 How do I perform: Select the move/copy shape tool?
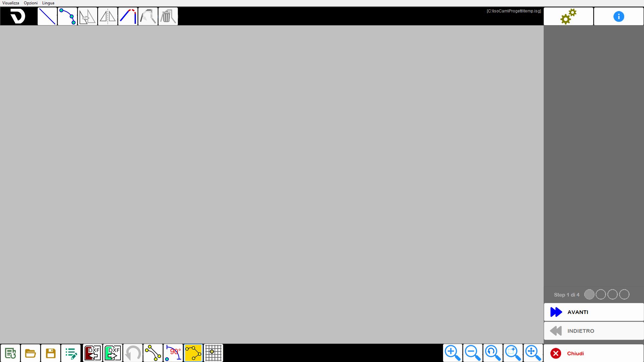(88, 16)
